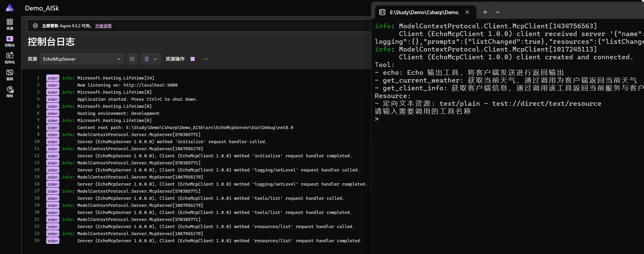Image resolution: width=644 pixels, height=254 pixels.
Task: Click 'Now listening on: http://localhost:5000' log line
Action: pos(128,85)
